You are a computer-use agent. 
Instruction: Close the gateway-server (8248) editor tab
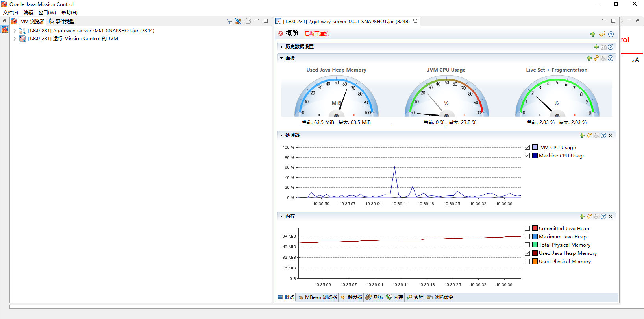coord(415,21)
